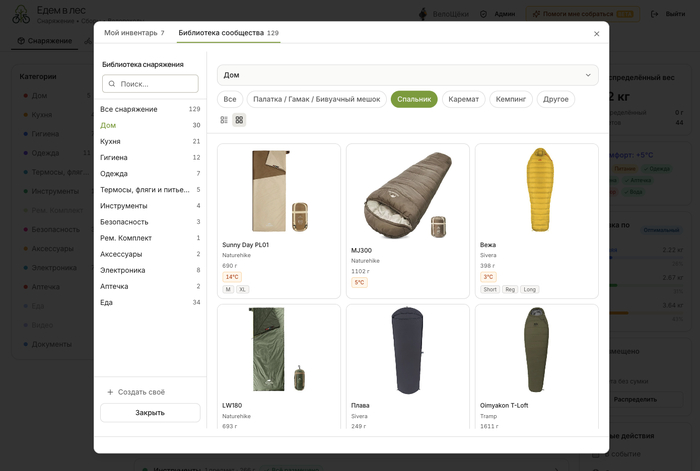Click 5°C temperature badge on MJ300

(x=359, y=282)
